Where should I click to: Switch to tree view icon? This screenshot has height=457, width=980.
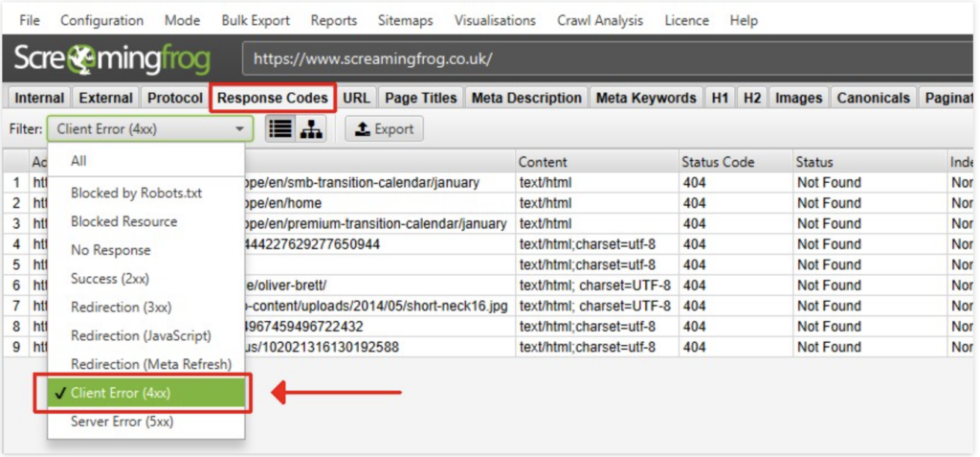310,129
